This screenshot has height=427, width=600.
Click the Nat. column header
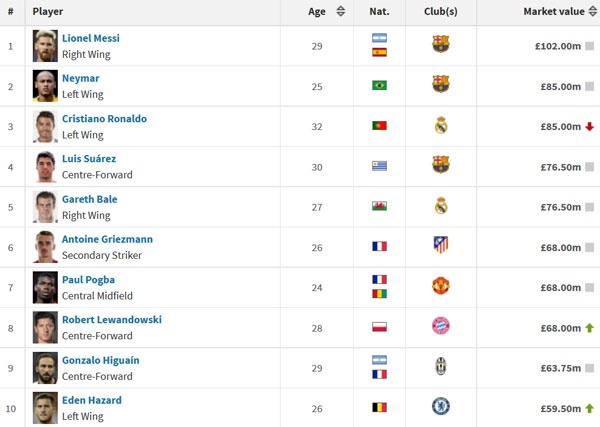(379, 12)
